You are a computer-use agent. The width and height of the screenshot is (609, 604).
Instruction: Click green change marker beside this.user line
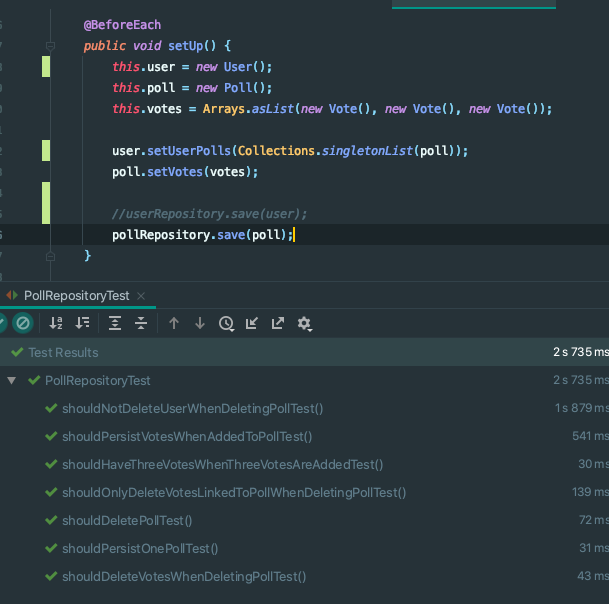(x=46, y=66)
